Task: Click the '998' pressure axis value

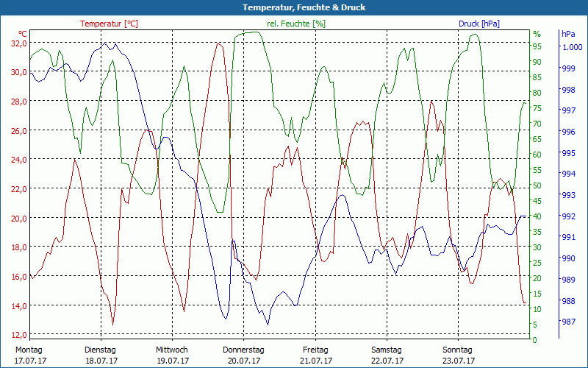Action: (x=568, y=89)
